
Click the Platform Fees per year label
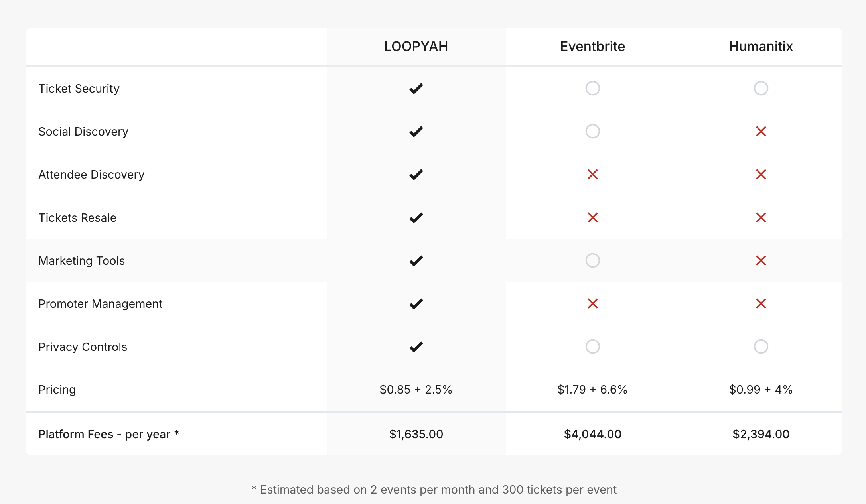(x=108, y=434)
